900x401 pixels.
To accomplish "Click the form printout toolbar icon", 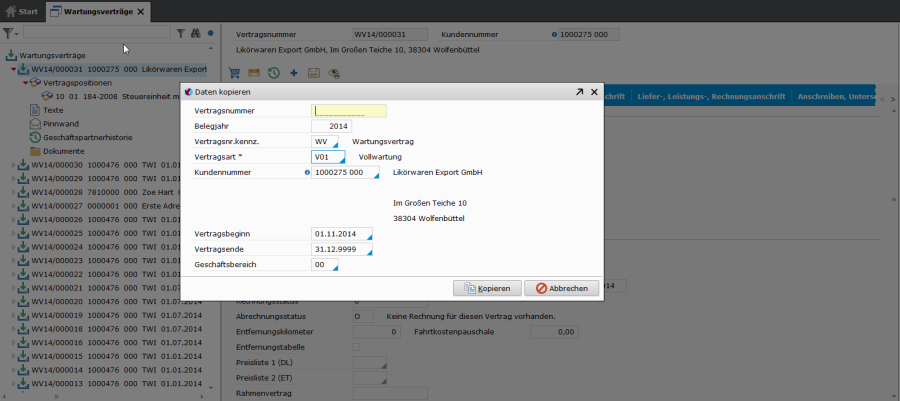I will (313, 73).
